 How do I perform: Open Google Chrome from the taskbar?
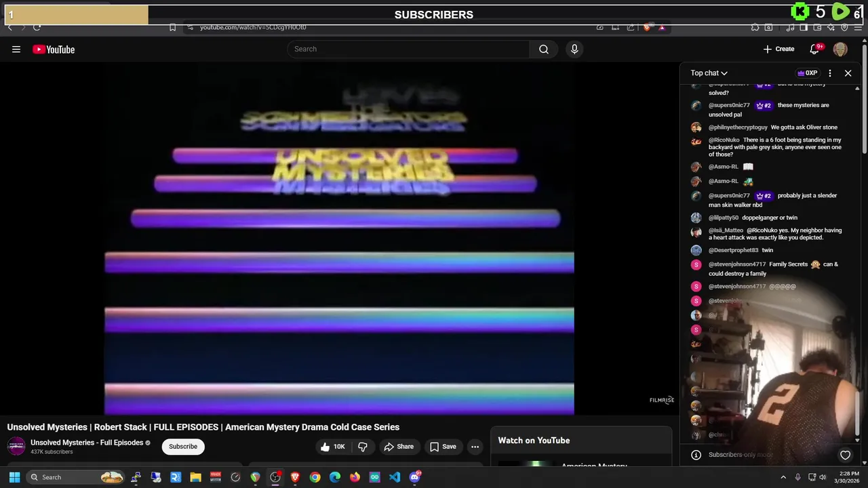point(315,477)
